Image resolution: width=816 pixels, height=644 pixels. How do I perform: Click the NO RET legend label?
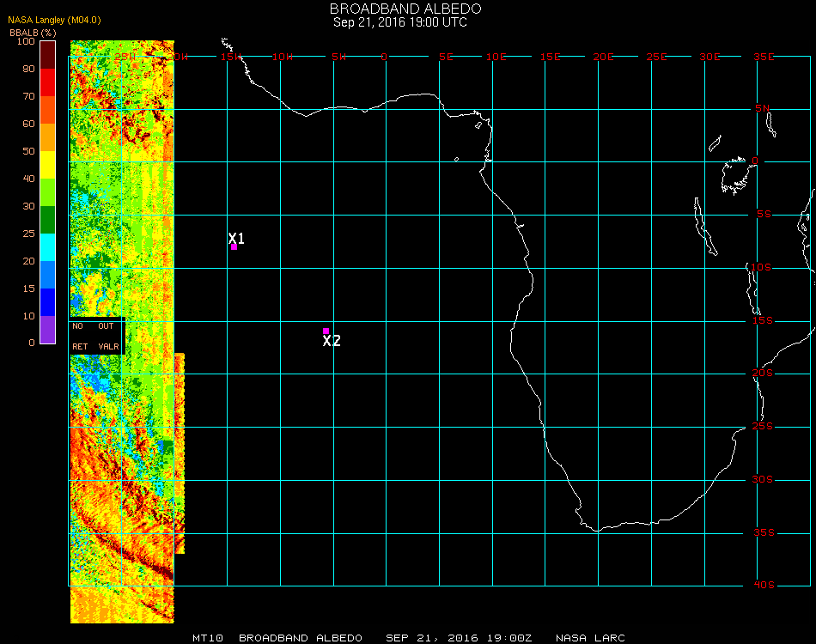[x=79, y=337]
